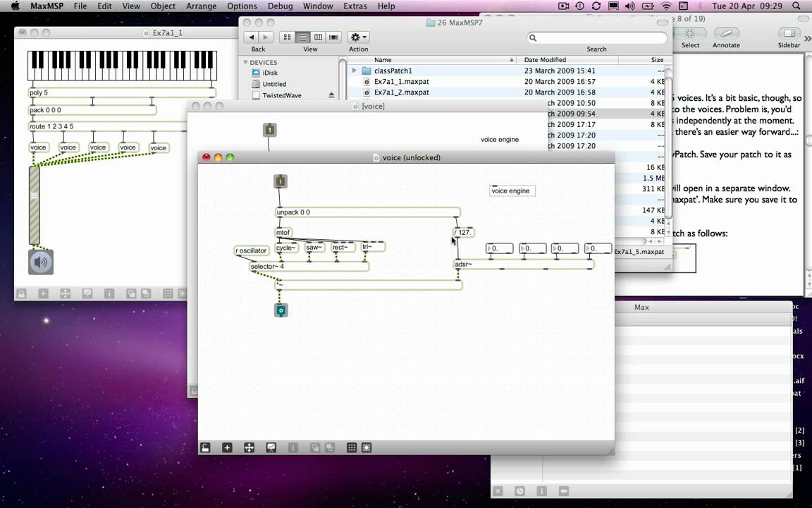
Task: Toggle the grid icon in voice patcher toolbar
Action: pos(352,447)
